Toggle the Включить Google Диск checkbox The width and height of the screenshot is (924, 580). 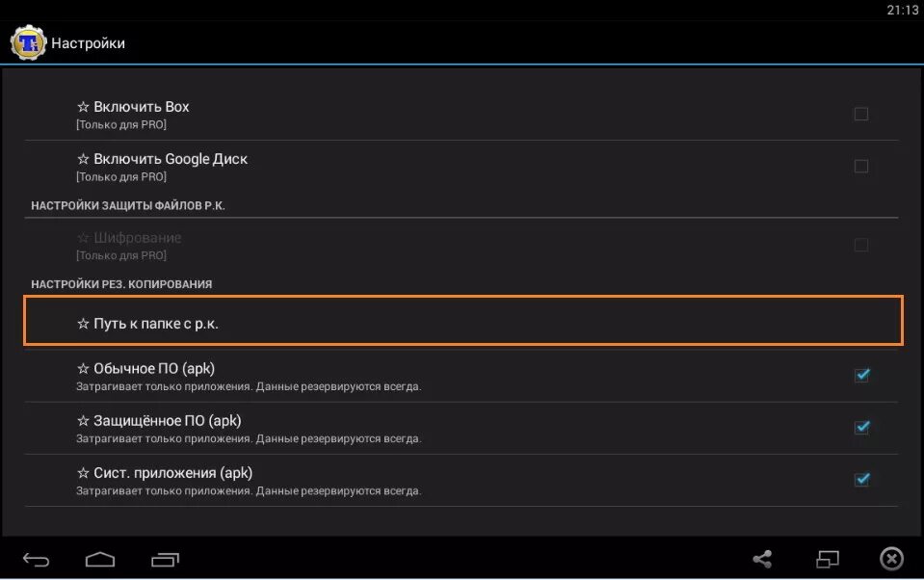pos(861,166)
